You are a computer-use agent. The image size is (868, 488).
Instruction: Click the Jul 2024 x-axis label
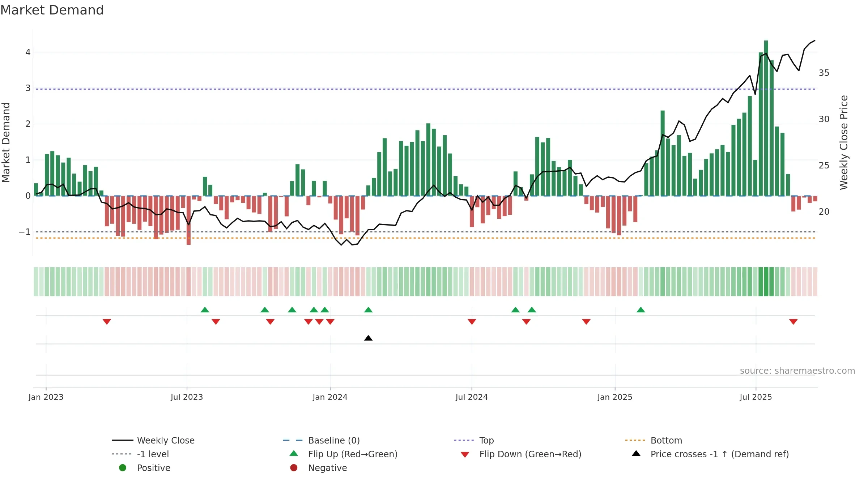(x=472, y=397)
